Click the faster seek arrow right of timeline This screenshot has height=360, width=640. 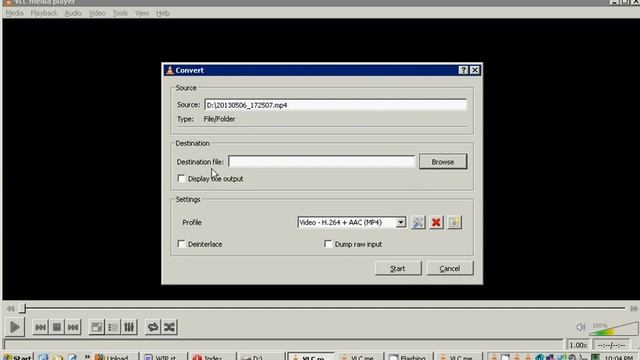(634, 309)
